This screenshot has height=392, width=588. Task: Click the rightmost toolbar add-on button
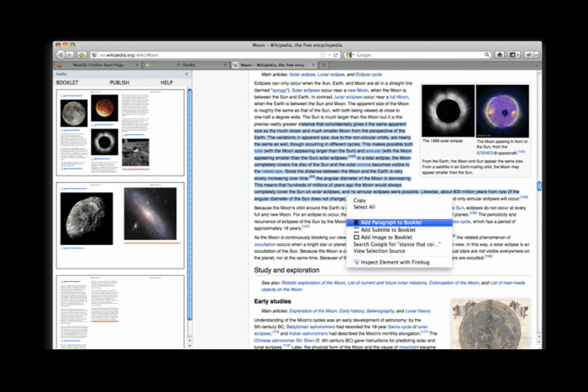pyautogui.click(x=531, y=55)
